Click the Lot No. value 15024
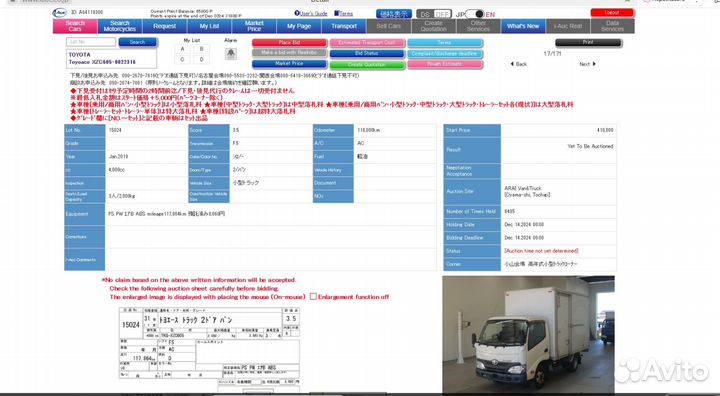Image resolution: width=720 pixels, height=396 pixels. tap(115, 130)
